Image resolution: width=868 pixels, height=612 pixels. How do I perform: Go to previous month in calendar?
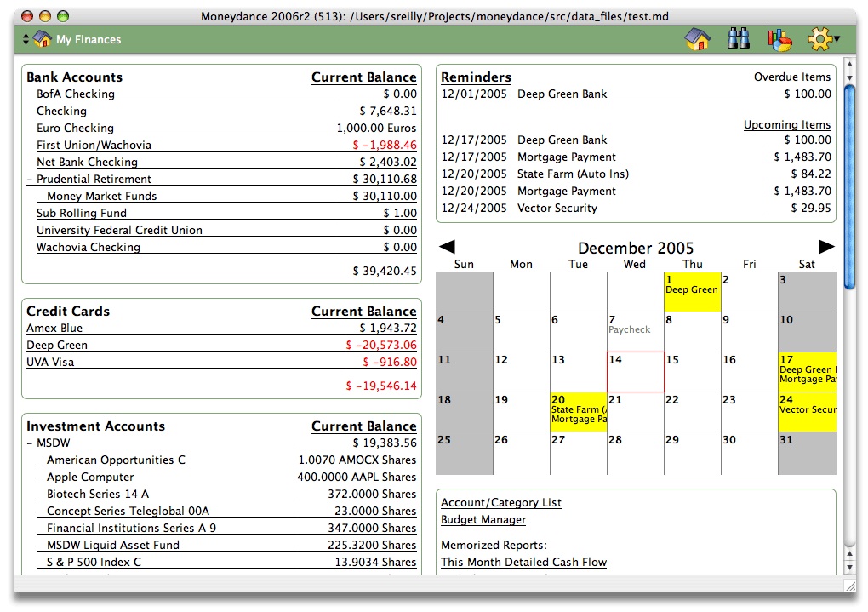pyautogui.click(x=447, y=247)
